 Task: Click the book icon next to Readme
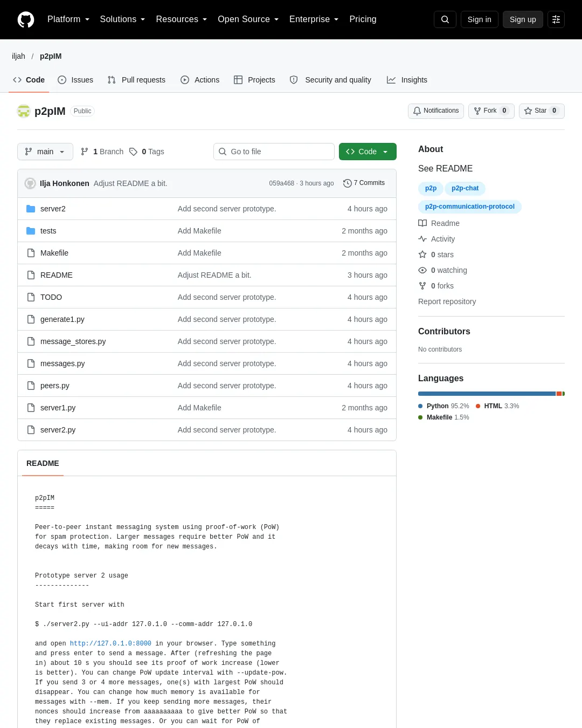point(422,223)
